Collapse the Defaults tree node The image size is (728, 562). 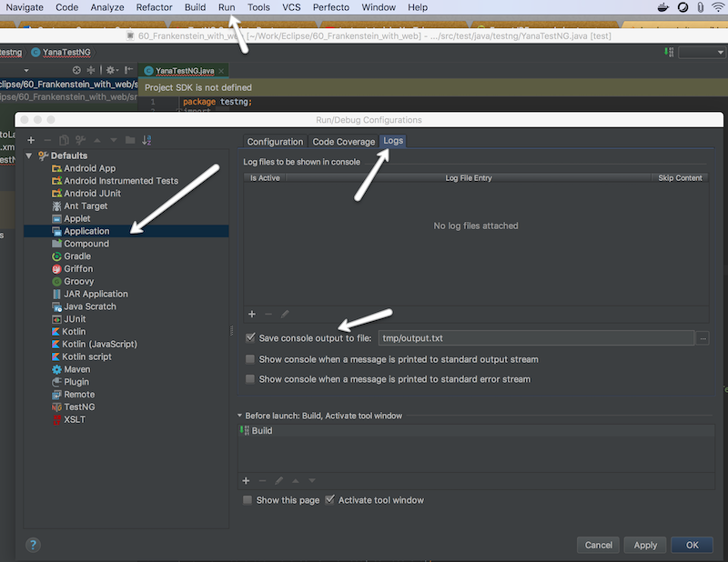pos(29,156)
